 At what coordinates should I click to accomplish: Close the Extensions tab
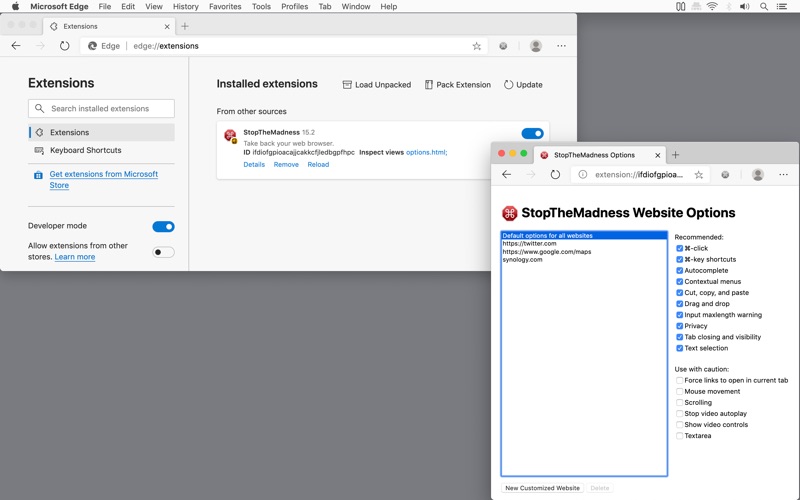click(x=167, y=27)
